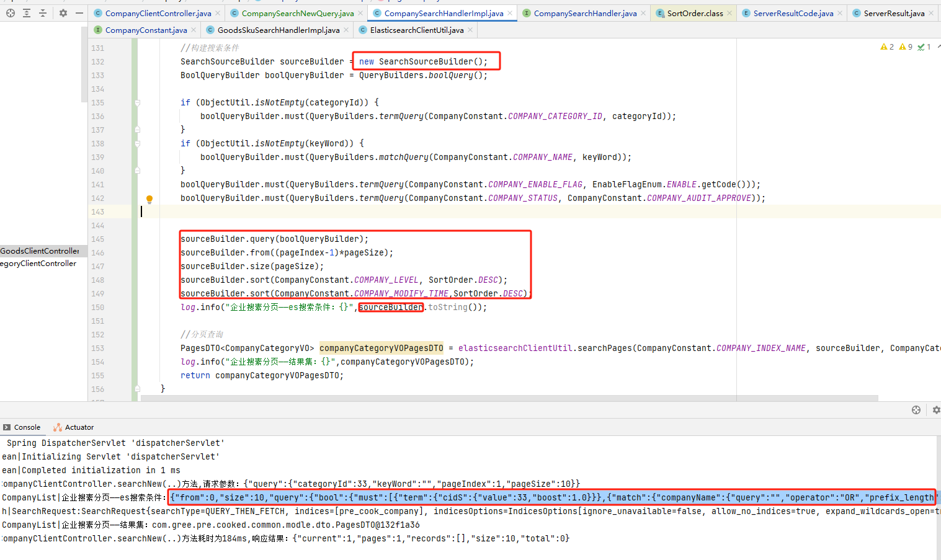Screen dimensions: 941x560
Task: Click line number 150 in gutter
Action: 98,308
